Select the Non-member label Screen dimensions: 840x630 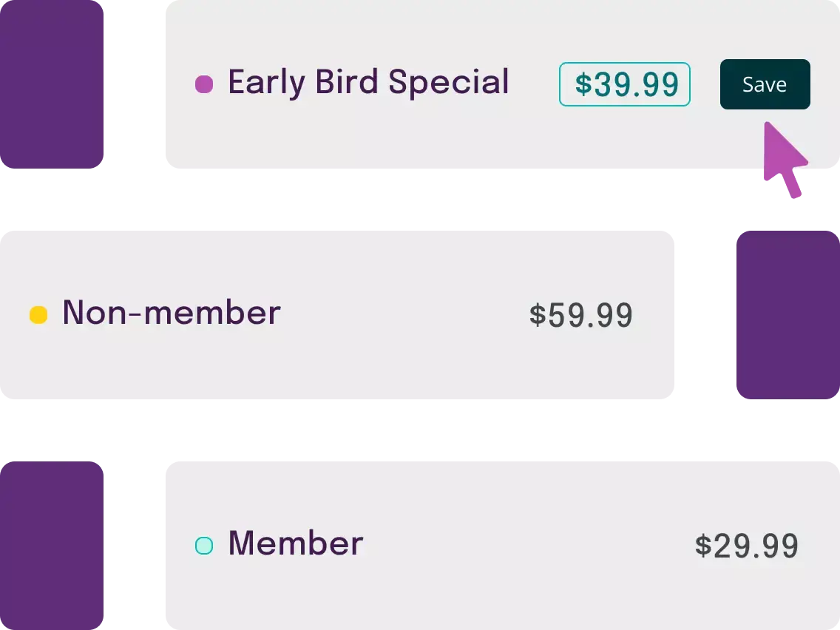click(172, 314)
